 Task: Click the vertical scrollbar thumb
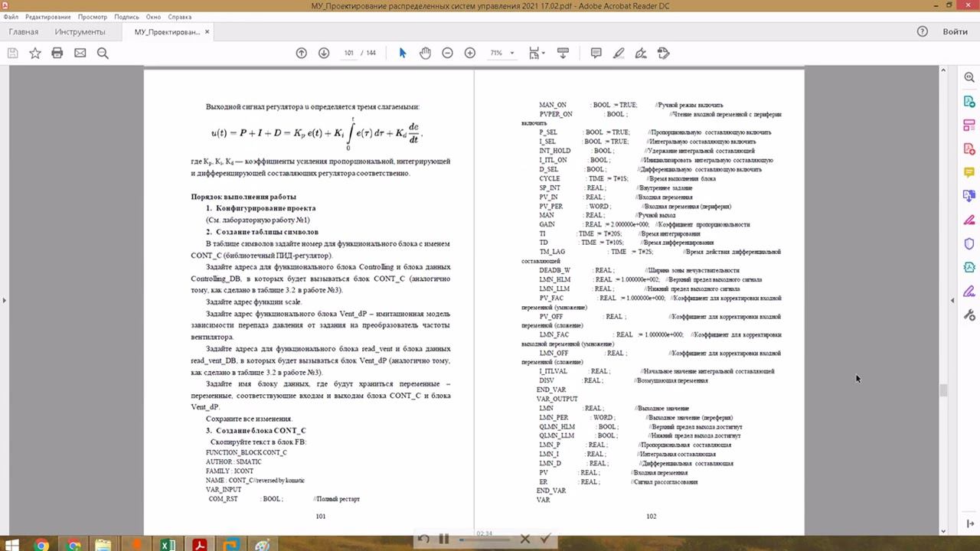tap(943, 390)
